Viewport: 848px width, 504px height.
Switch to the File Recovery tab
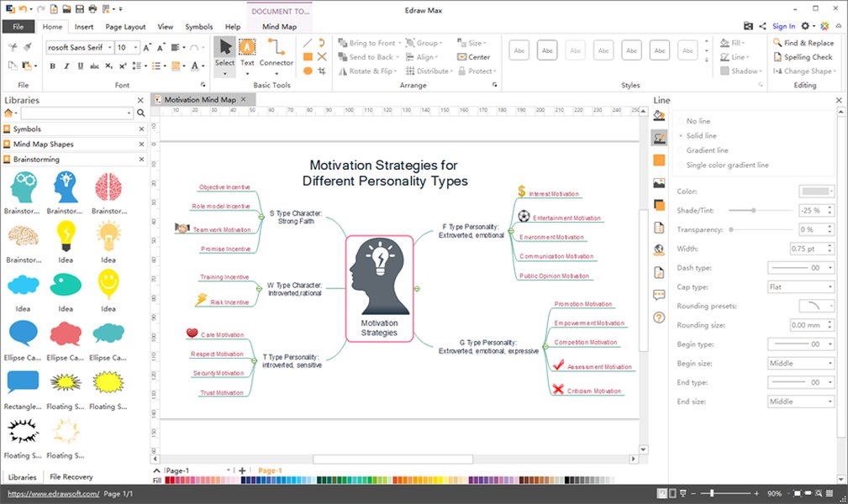(x=71, y=476)
